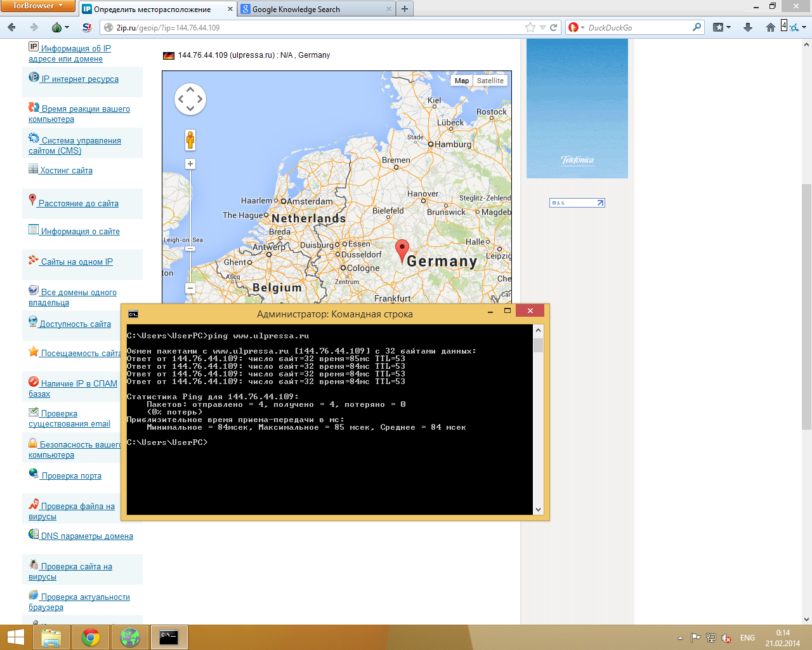Close the Google Knowledge Search tab

(389, 9)
